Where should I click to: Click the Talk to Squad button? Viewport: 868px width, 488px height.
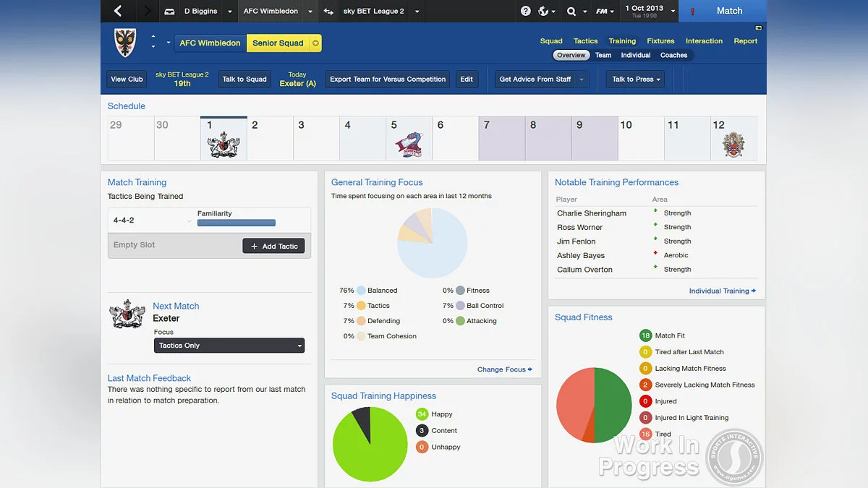pos(244,79)
